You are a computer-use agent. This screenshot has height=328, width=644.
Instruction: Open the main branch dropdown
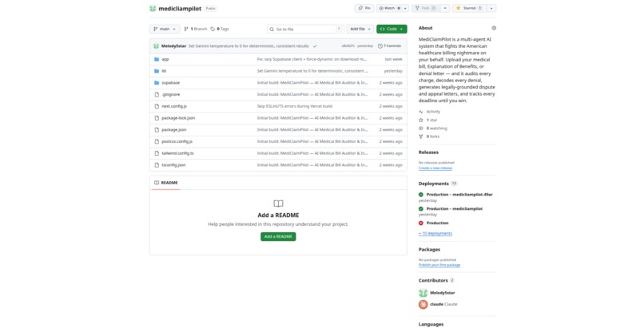tap(165, 29)
